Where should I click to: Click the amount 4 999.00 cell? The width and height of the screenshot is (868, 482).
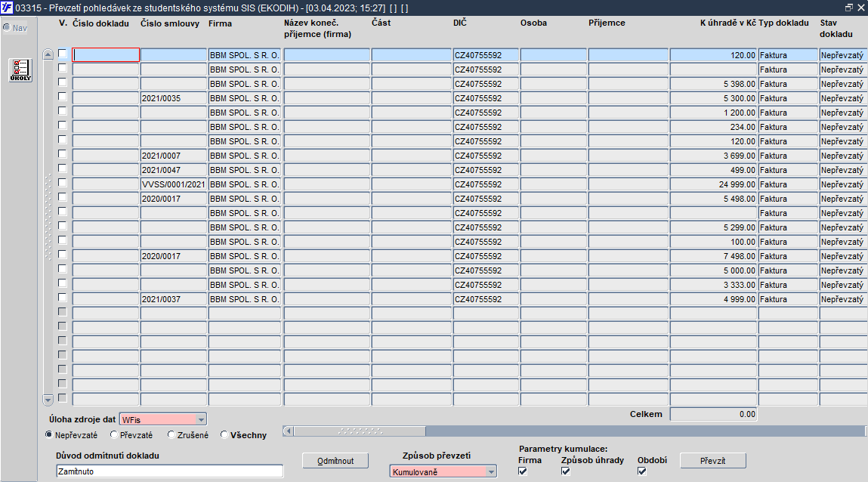(x=714, y=299)
